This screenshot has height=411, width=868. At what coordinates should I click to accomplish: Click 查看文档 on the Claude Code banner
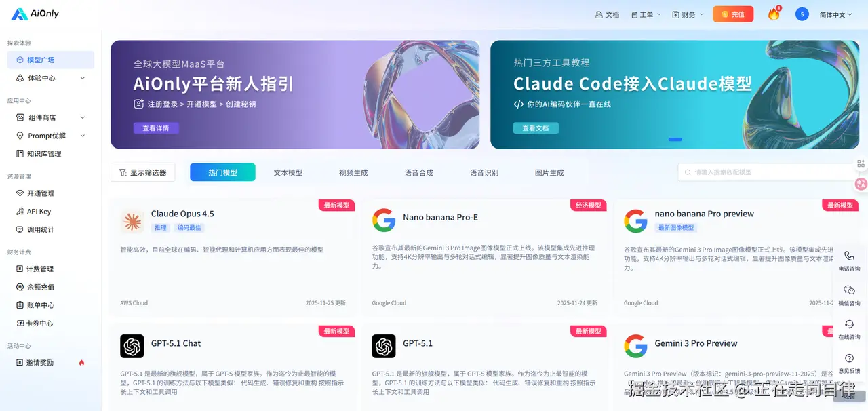pos(536,128)
